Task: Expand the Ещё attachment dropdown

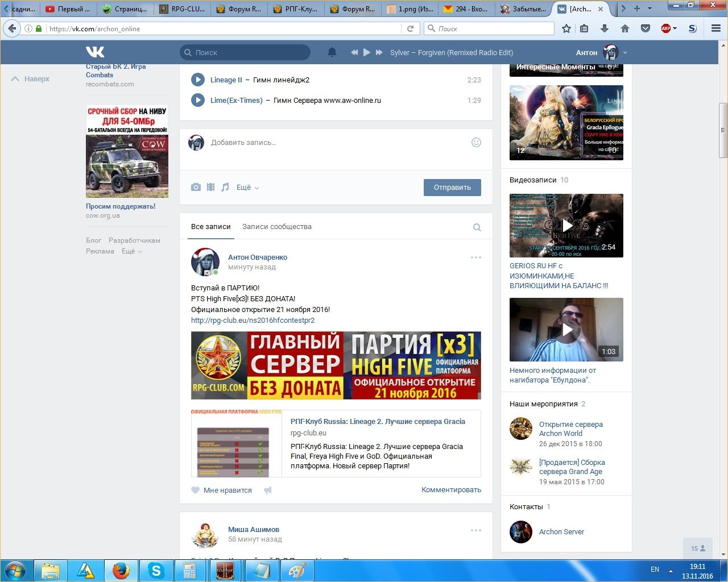Action: click(x=247, y=188)
